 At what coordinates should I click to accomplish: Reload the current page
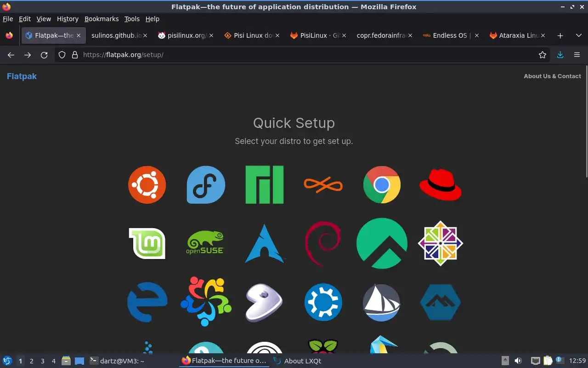pos(44,55)
